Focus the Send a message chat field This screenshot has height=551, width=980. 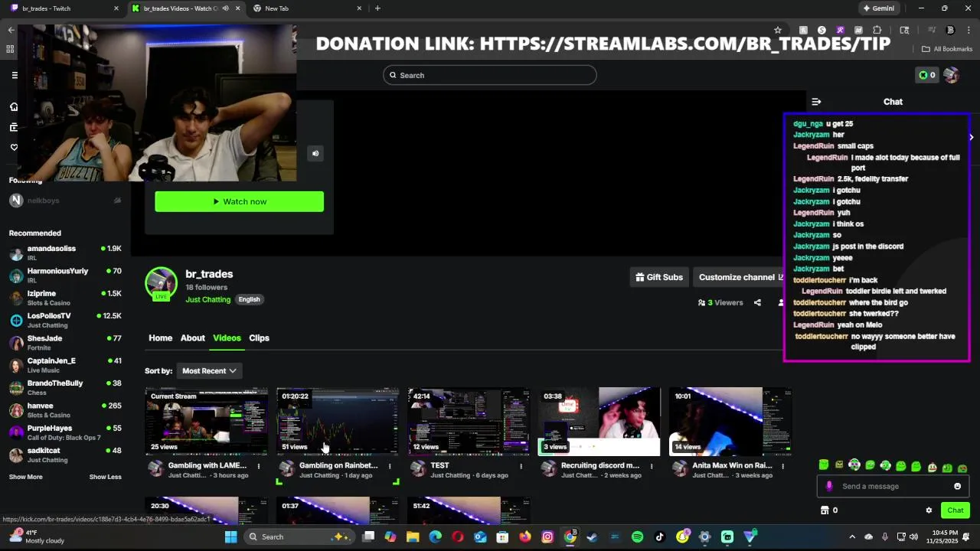point(892,487)
